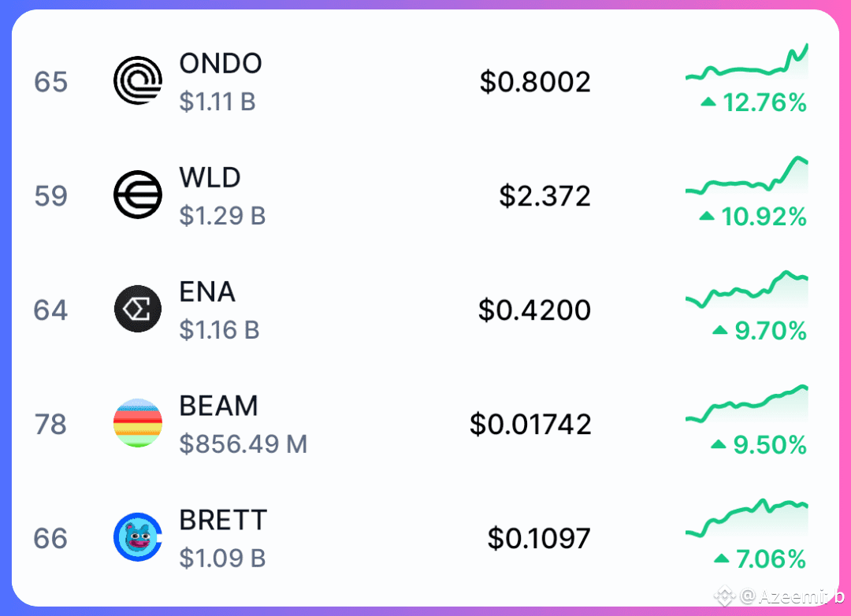This screenshot has width=851, height=616.
Task: Click the green up arrow beside 7.06%
Action: (721, 558)
